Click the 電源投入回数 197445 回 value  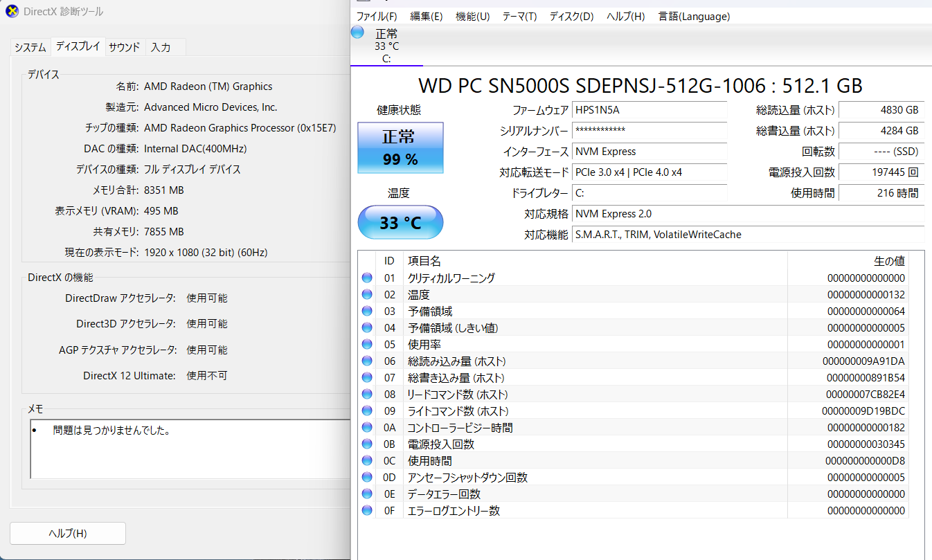(x=881, y=172)
